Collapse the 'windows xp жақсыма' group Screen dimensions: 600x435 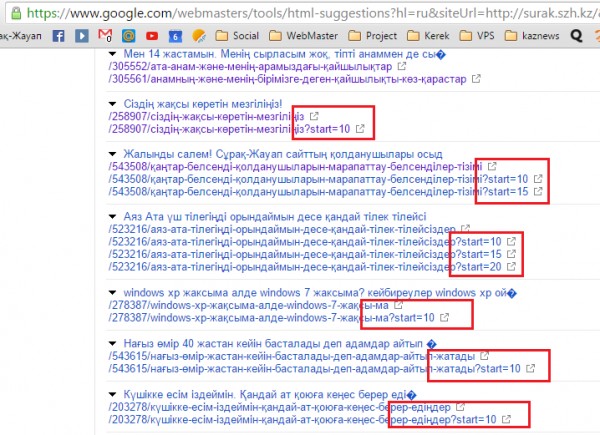point(111,292)
